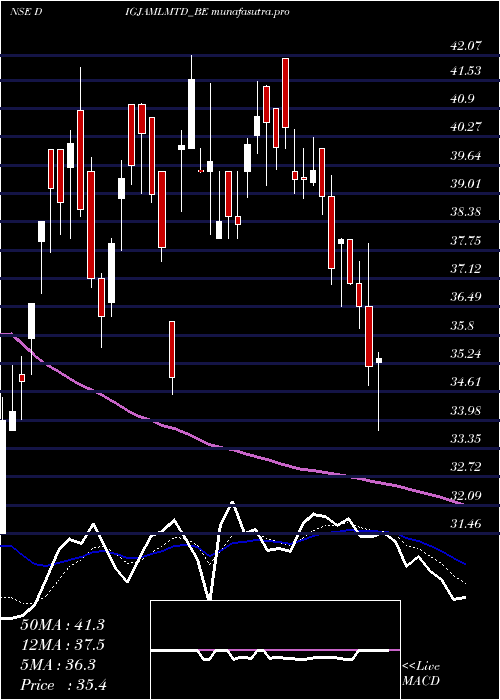Viewport: 500px width, 700px height.
Task: Click the Price : 35.4 readout
Action: point(63,685)
